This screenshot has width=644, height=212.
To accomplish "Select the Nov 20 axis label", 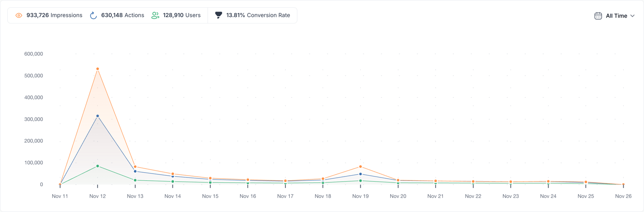I will [x=398, y=196].
